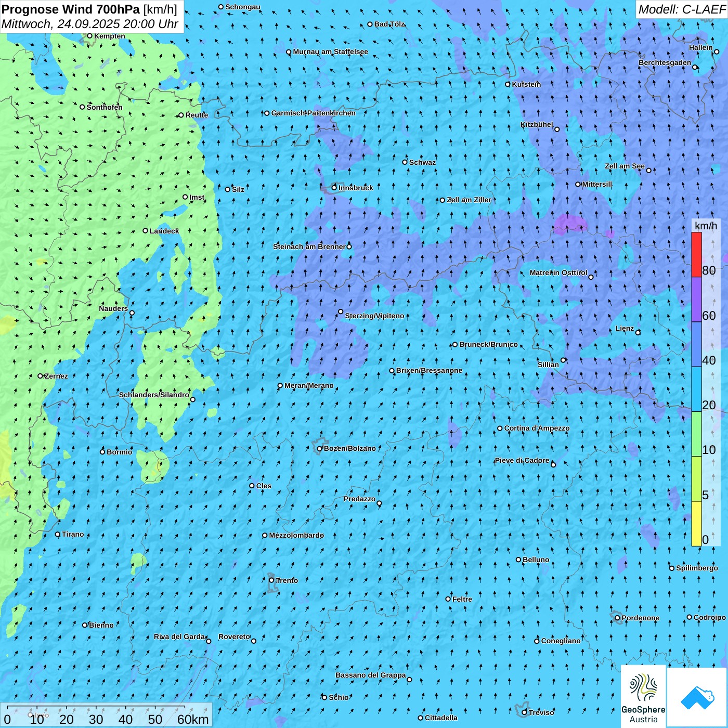
Task: Select the Berchtesgaden label
Action: (665, 62)
